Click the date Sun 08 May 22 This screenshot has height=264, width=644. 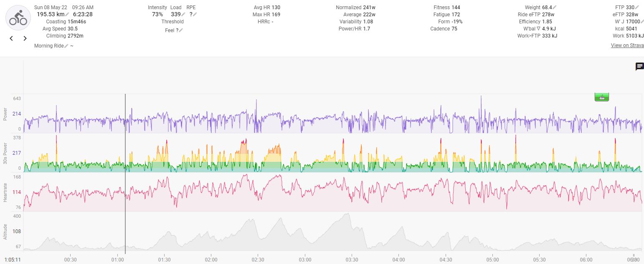pyautogui.click(x=51, y=8)
